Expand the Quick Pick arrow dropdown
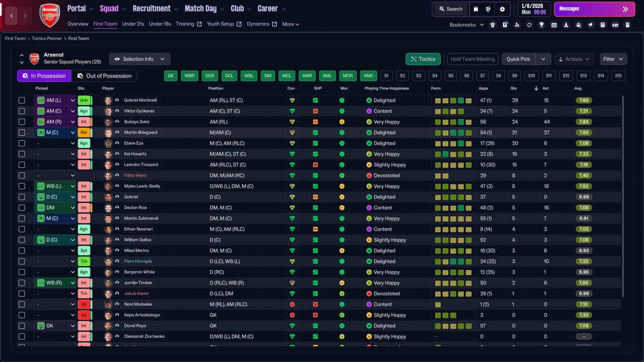 543,59
